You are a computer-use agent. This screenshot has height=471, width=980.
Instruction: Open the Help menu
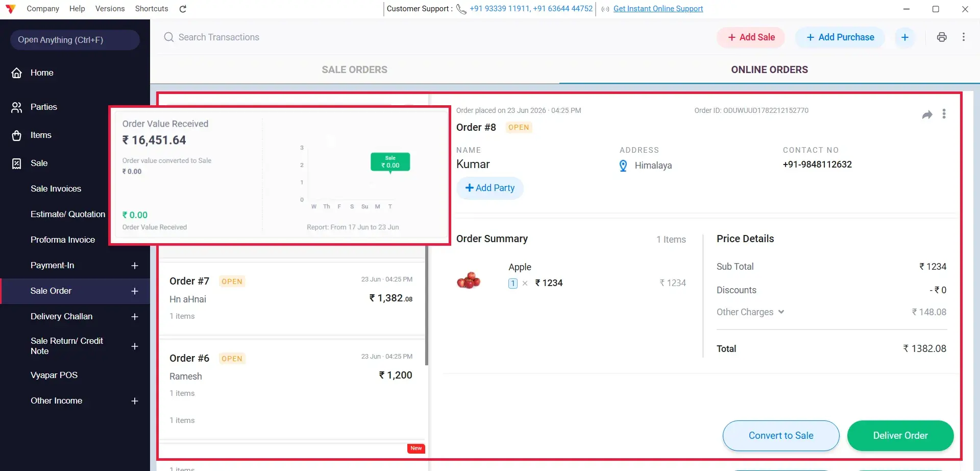point(77,9)
